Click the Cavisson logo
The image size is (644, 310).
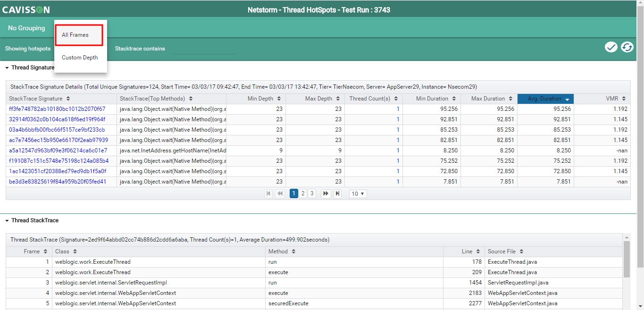(26, 10)
